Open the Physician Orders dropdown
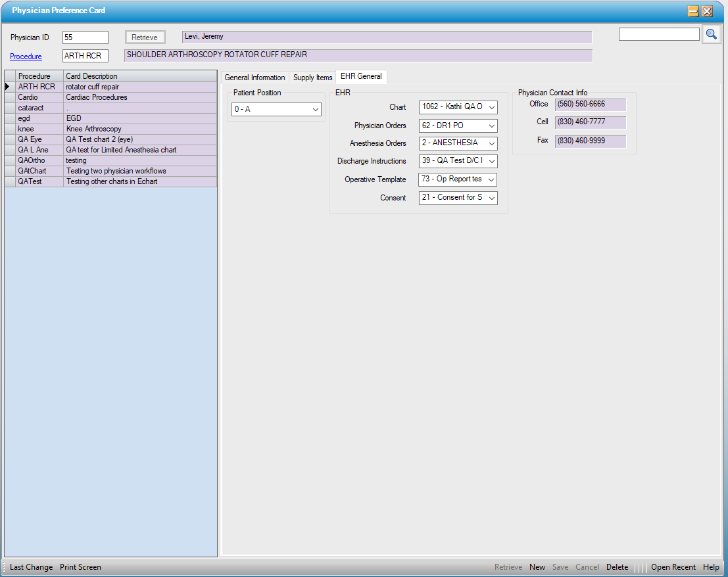This screenshot has width=728, height=577. (491, 126)
